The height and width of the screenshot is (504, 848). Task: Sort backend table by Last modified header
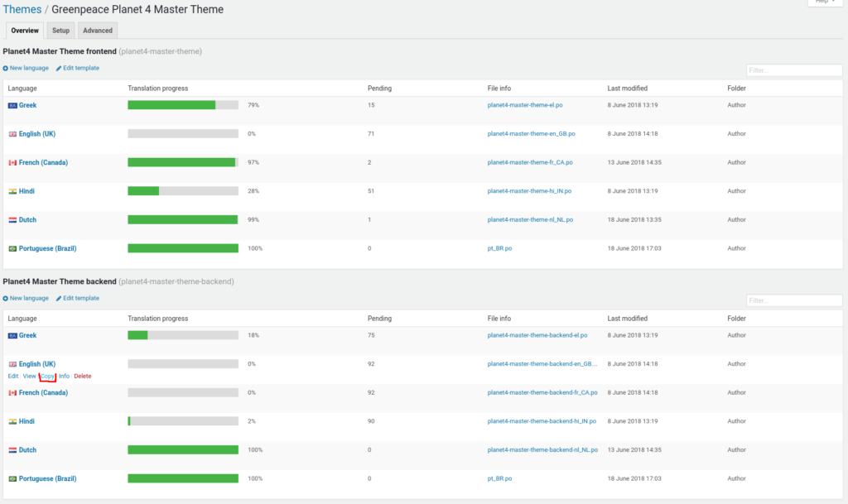[628, 319]
